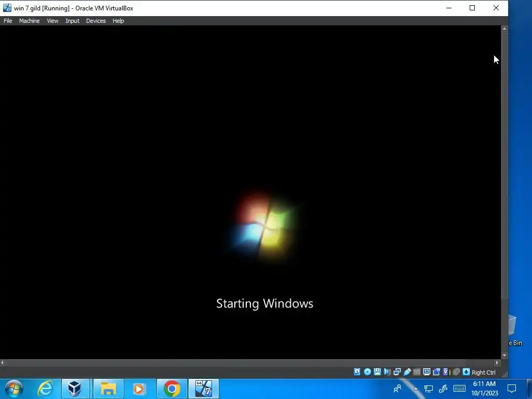
Task: Click the optical disc indicator icon
Action: 367,372
